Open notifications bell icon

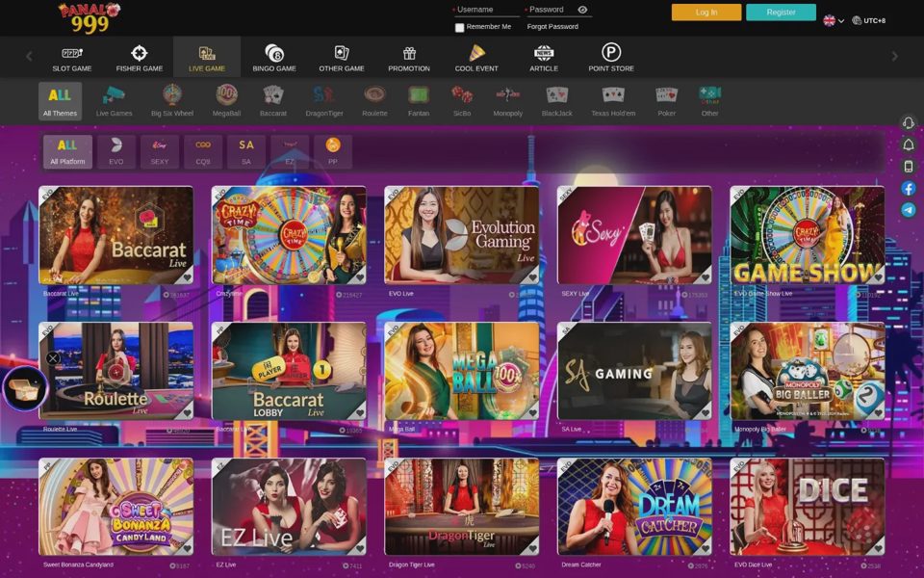pos(908,144)
